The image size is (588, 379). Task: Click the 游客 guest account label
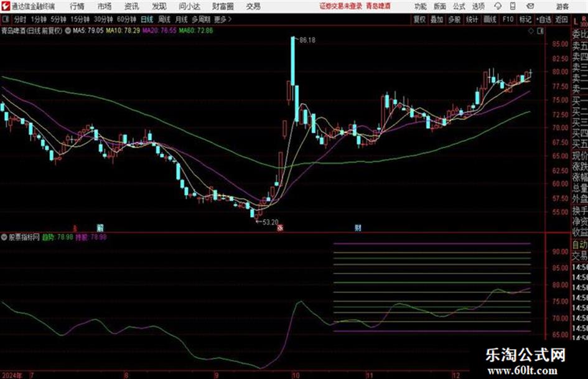point(562,6)
